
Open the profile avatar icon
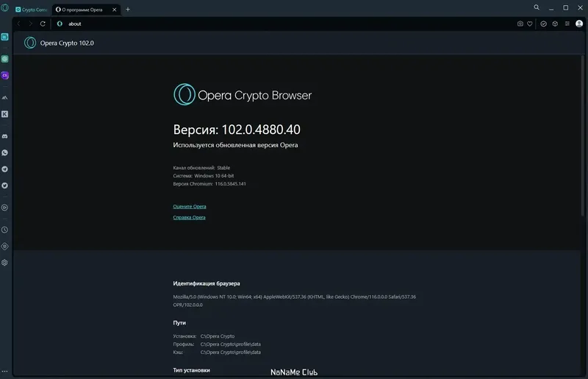pyautogui.click(x=579, y=24)
